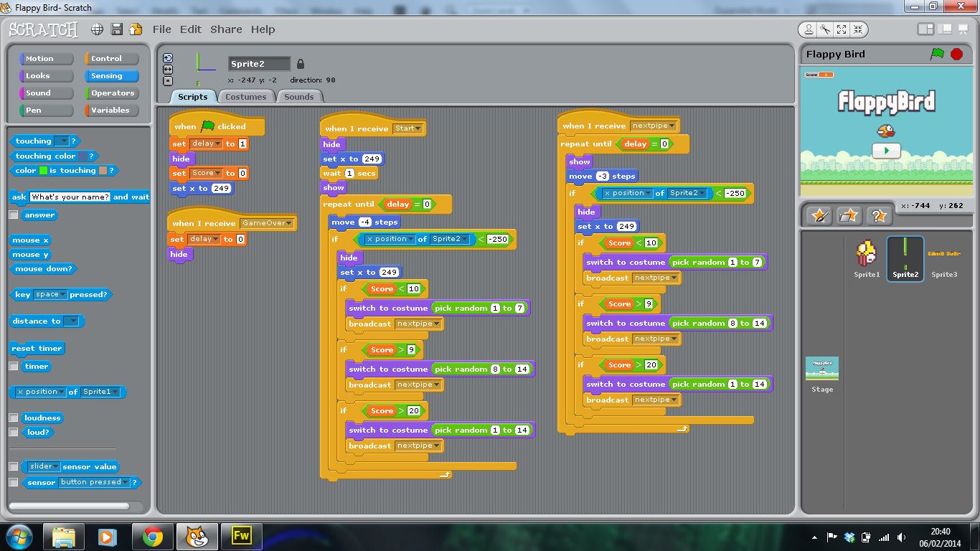This screenshot has width=980, height=551.
Task: Open the distance to dropdown
Action: 71,321
